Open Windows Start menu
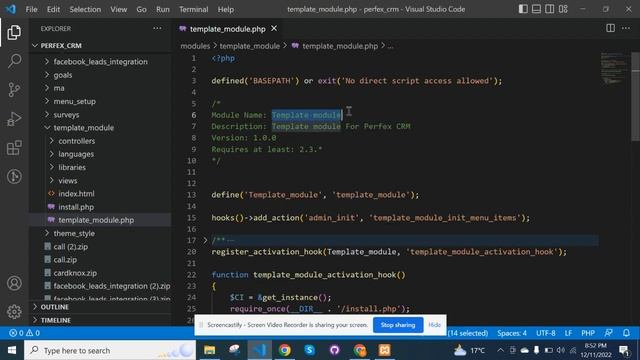640x360 pixels. (x=12, y=350)
